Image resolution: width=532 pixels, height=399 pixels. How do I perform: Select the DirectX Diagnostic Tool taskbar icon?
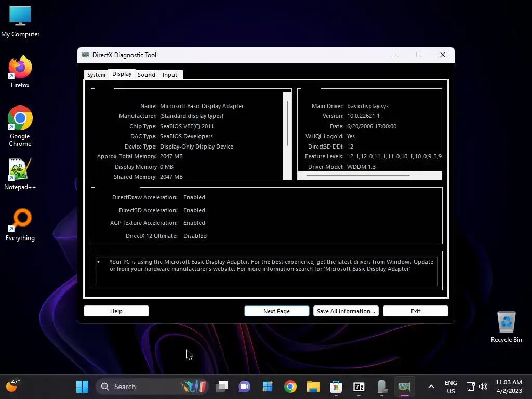404,387
